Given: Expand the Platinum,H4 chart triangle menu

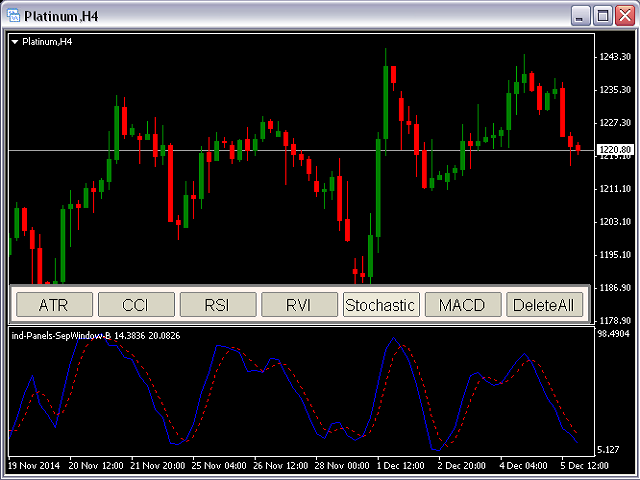Looking at the screenshot, I should pyautogui.click(x=15, y=42).
